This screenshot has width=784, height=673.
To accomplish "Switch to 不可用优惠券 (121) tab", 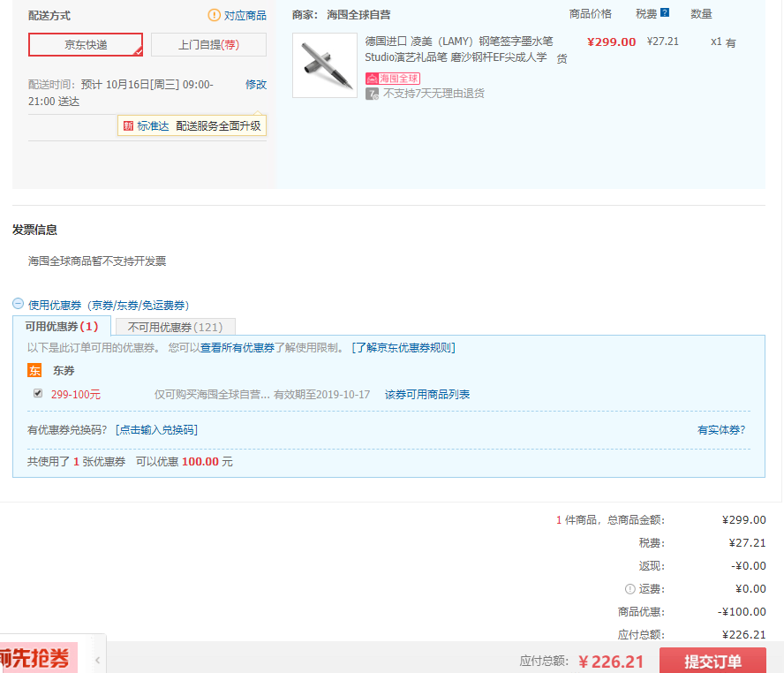I will click(175, 327).
